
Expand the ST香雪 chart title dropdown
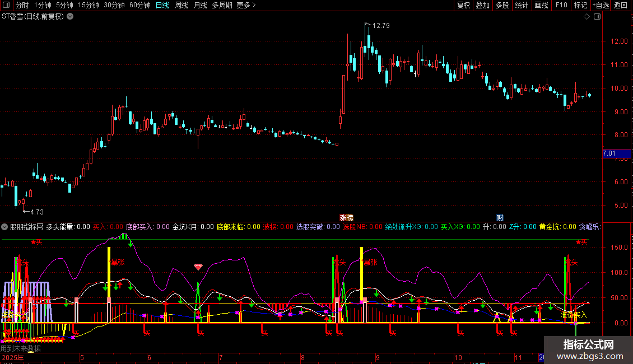click(69, 17)
